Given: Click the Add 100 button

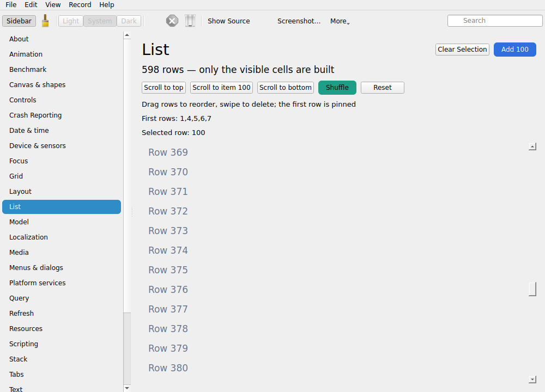Looking at the screenshot, I should (x=515, y=50).
